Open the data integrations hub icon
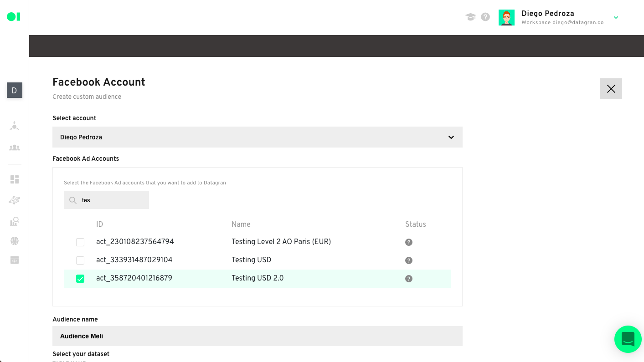Viewport: 644px width, 362px height. point(14,126)
